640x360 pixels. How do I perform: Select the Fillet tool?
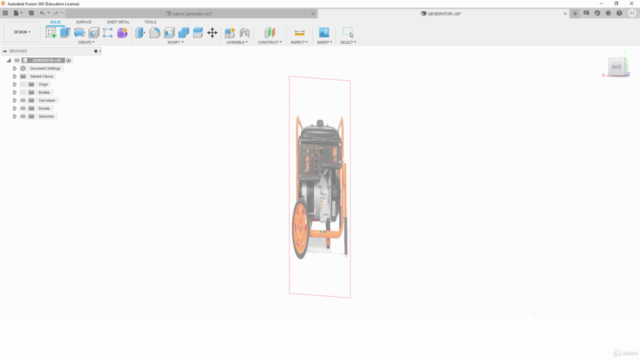pos(155,33)
